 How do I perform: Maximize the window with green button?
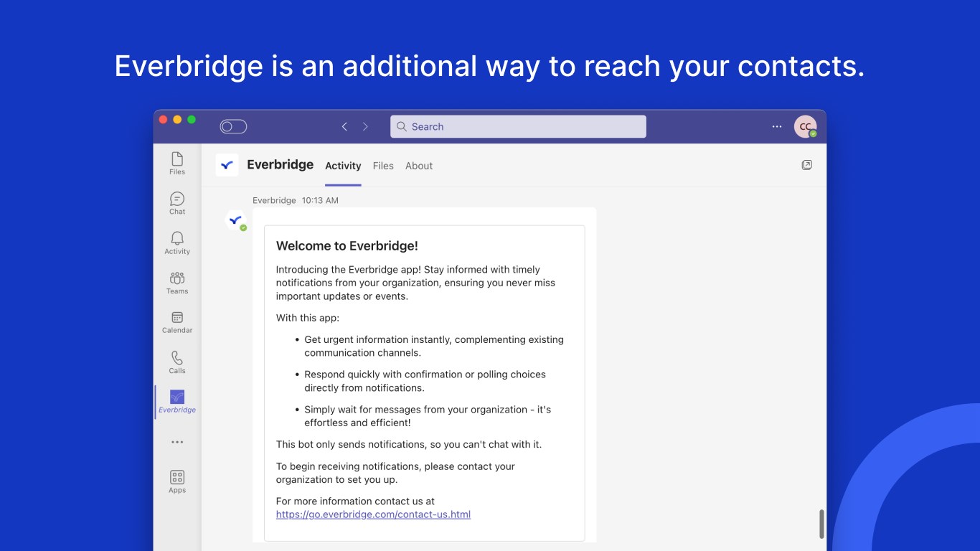192,120
